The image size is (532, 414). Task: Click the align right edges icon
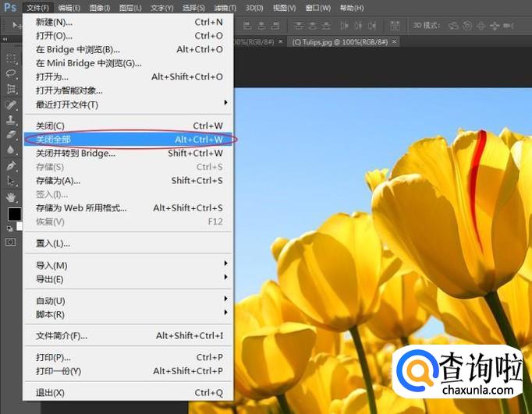pos(275,26)
